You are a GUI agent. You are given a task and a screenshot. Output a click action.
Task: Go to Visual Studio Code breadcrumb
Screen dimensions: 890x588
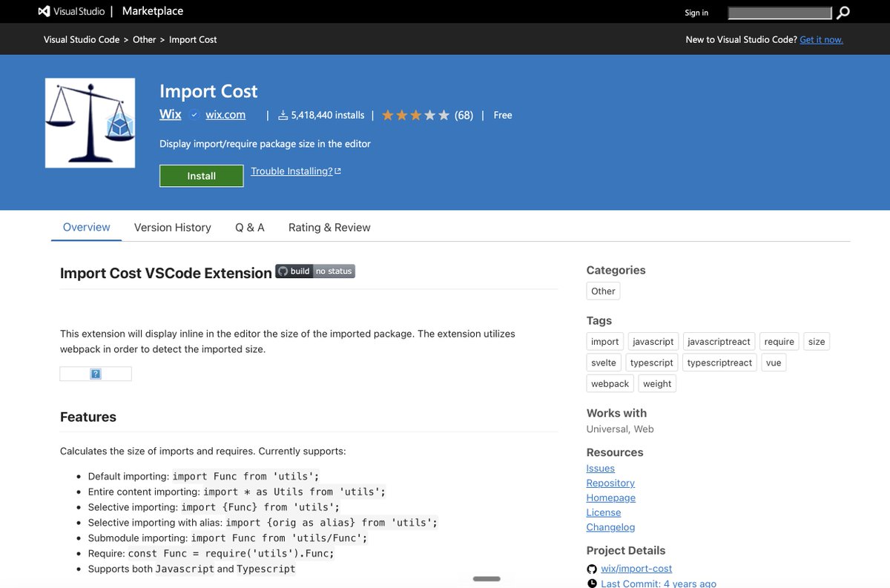(x=82, y=39)
